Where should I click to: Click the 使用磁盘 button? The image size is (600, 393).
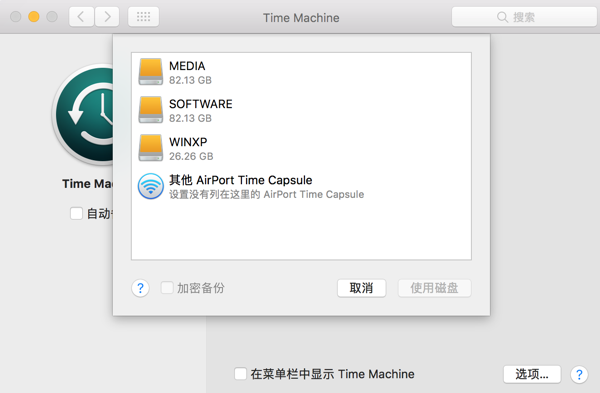pyautogui.click(x=434, y=288)
